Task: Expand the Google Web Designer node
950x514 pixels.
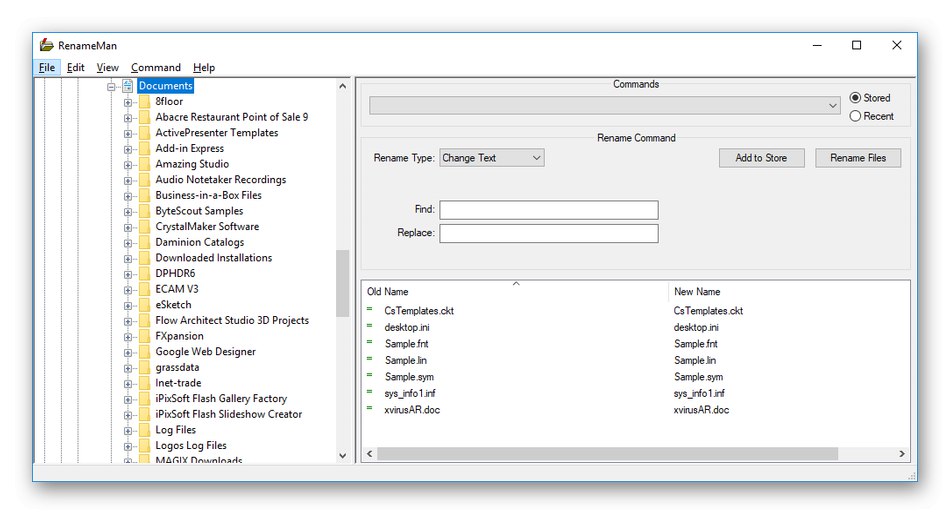Action: point(128,353)
